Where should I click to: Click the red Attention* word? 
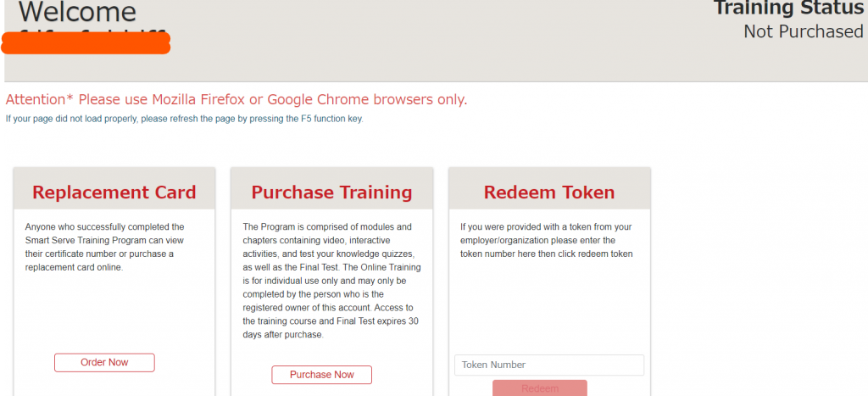pyautogui.click(x=39, y=100)
